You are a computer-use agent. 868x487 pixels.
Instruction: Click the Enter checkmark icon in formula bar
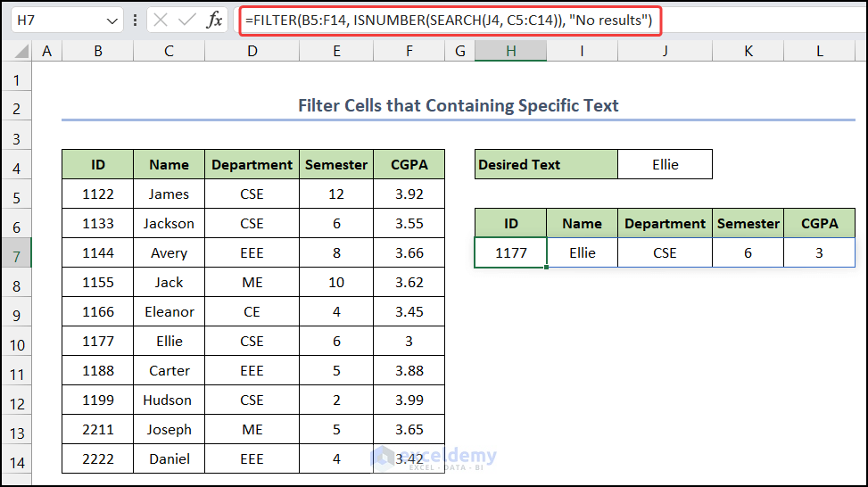click(x=186, y=20)
